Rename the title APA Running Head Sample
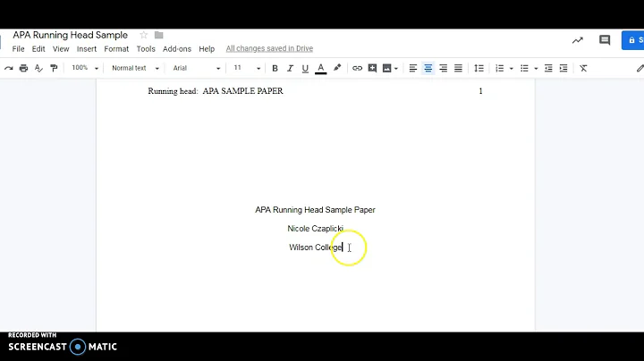The image size is (644, 361). point(71,35)
